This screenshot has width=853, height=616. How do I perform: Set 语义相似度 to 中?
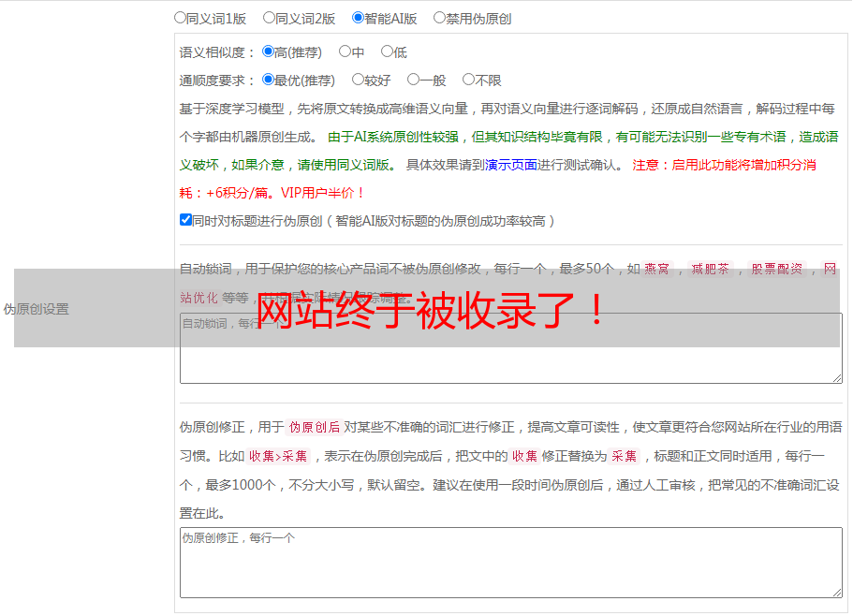pos(345,52)
